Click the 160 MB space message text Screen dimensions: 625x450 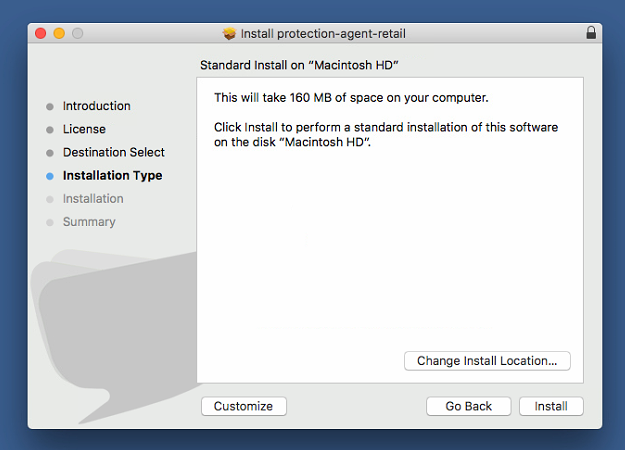pos(351,98)
